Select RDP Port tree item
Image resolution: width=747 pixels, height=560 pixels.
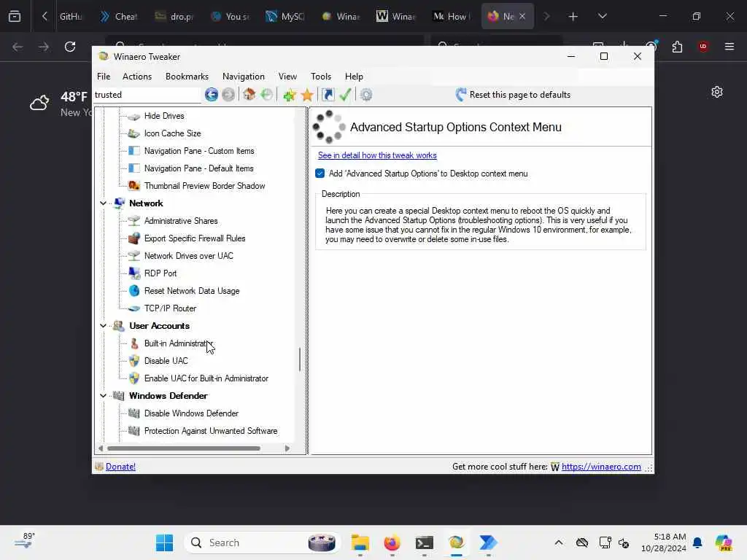click(160, 273)
